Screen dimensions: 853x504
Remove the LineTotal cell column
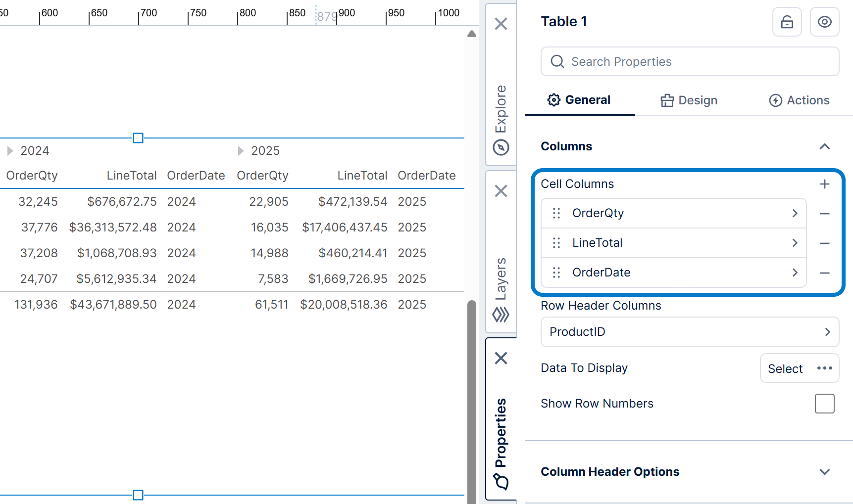824,243
